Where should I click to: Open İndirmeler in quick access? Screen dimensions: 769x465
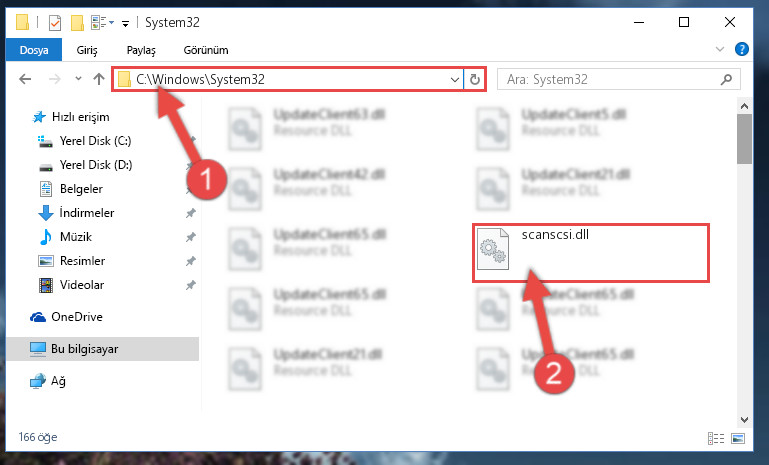click(x=87, y=212)
